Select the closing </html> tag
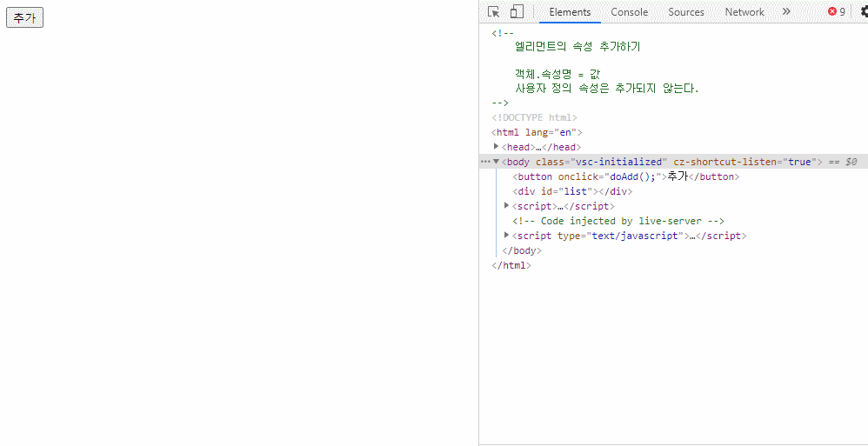The width and height of the screenshot is (868, 446). pyautogui.click(x=511, y=265)
